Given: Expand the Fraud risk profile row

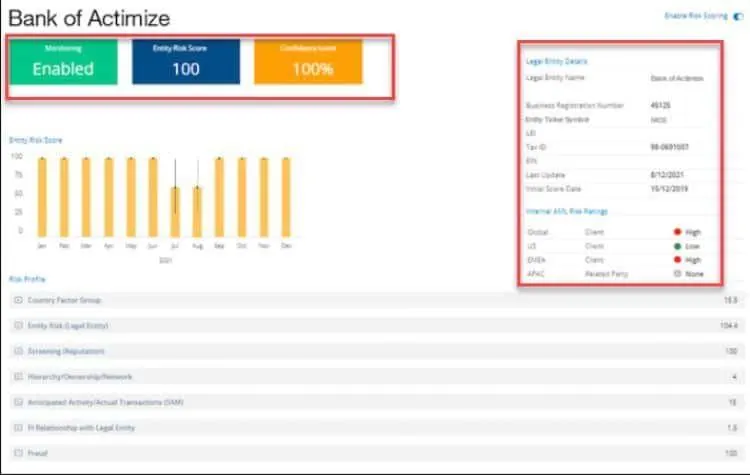Looking at the screenshot, I should (x=18, y=453).
